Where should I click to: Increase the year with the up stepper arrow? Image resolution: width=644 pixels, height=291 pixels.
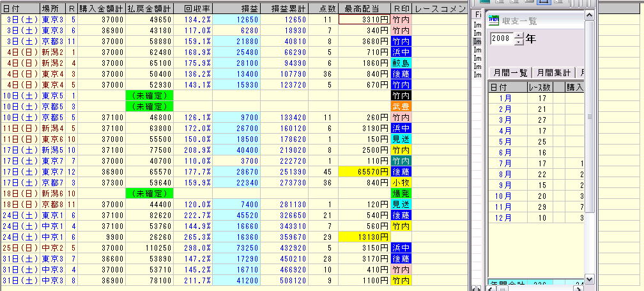click(x=518, y=35)
